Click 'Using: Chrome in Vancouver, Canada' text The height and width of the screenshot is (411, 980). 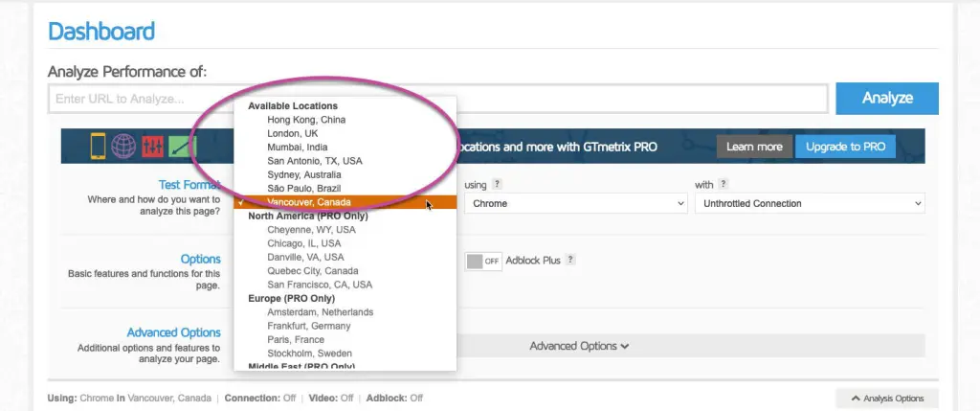pos(129,398)
